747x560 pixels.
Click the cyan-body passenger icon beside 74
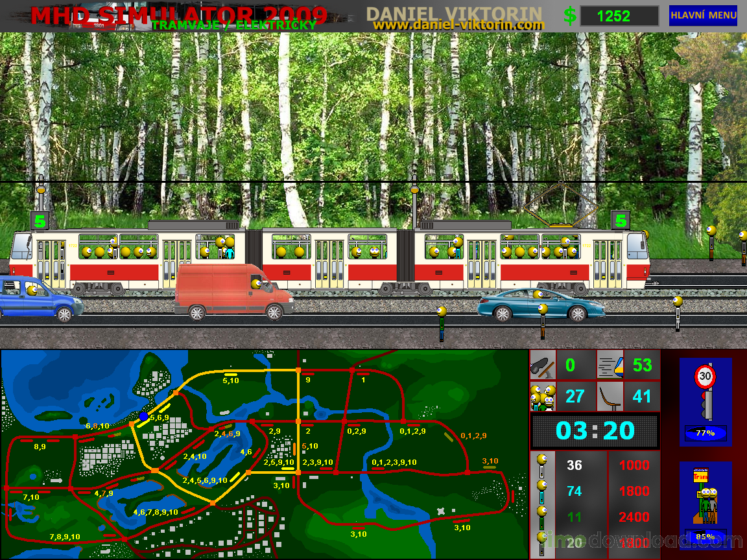coord(542,491)
